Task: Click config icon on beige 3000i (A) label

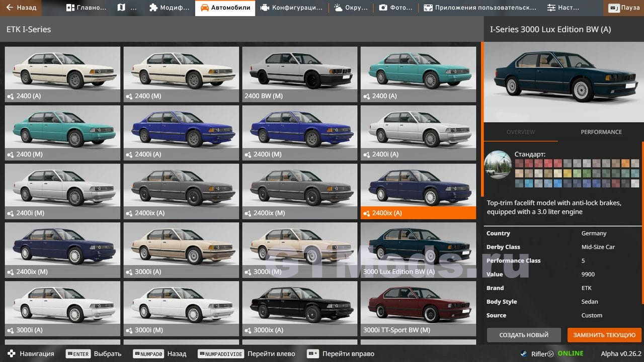Action: [x=129, y=271]
